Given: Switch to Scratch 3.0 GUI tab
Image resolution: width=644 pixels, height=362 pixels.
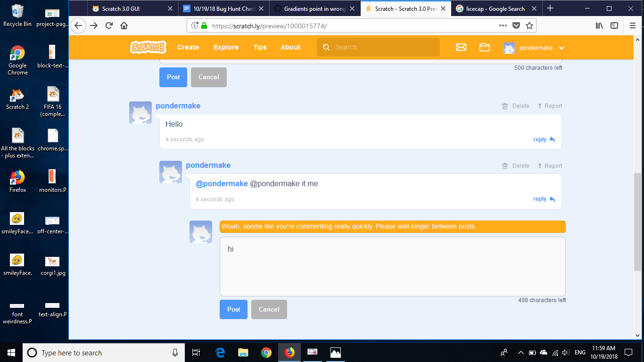Looking at the screenshot, I should pos(132,8).
